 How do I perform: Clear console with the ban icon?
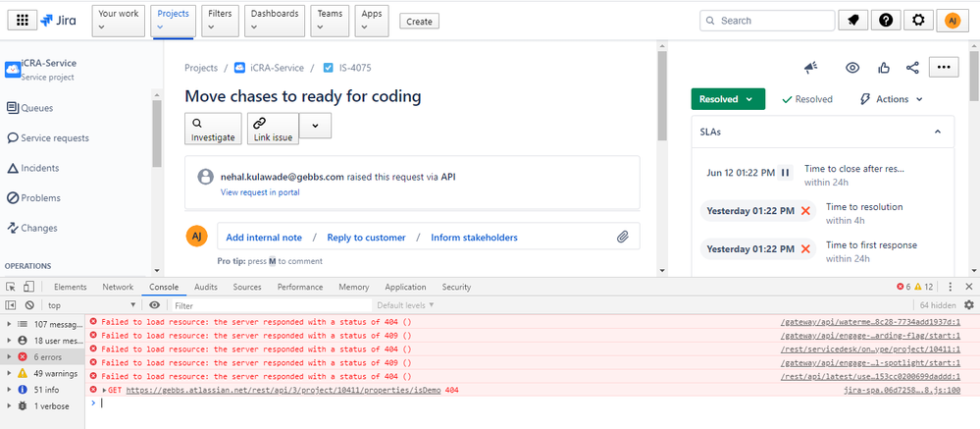29,305
